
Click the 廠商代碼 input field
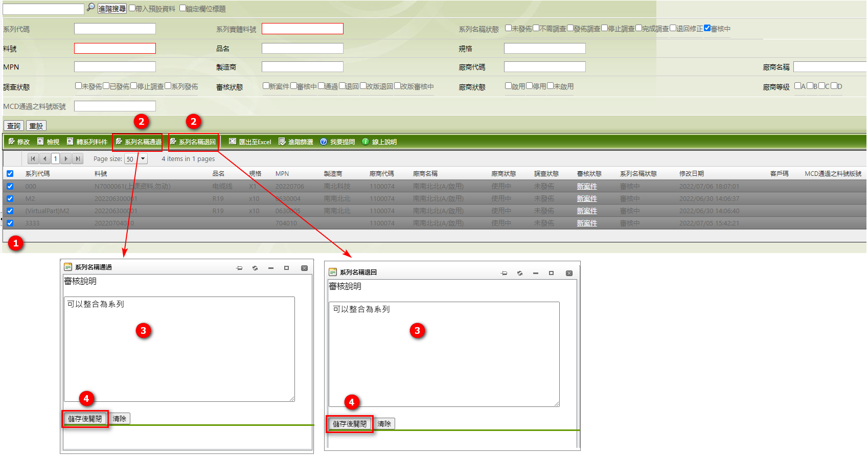[x=545, y=66]
